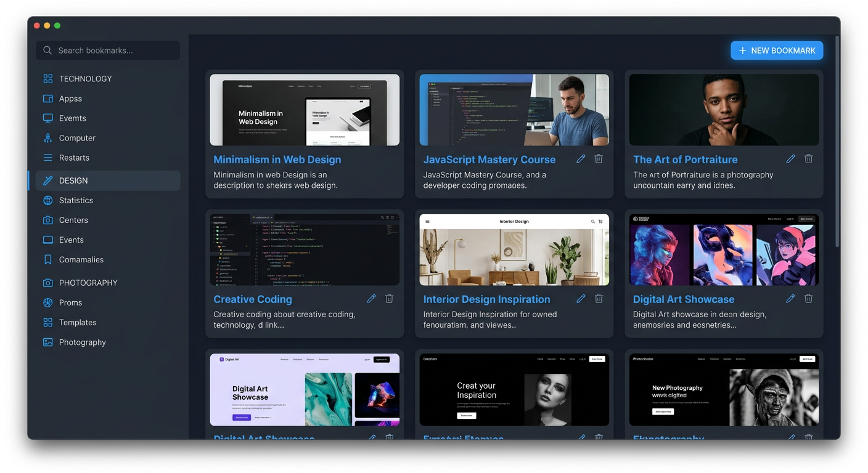Screen dimensions: 868x473
Task: Visit the Interior Design Inspiration title link
Action: 487,299
